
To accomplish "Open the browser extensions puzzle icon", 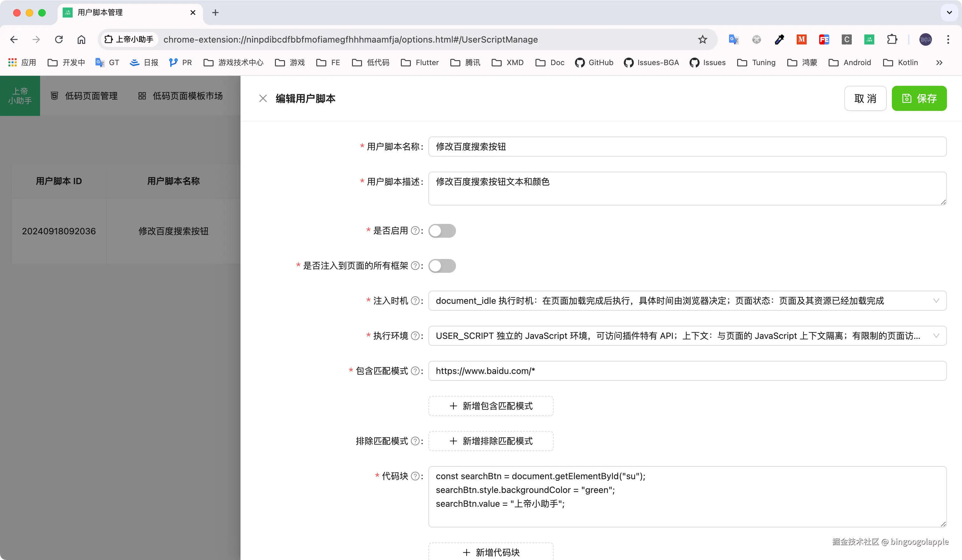I will pyautogui.click(x=892, y=39).
